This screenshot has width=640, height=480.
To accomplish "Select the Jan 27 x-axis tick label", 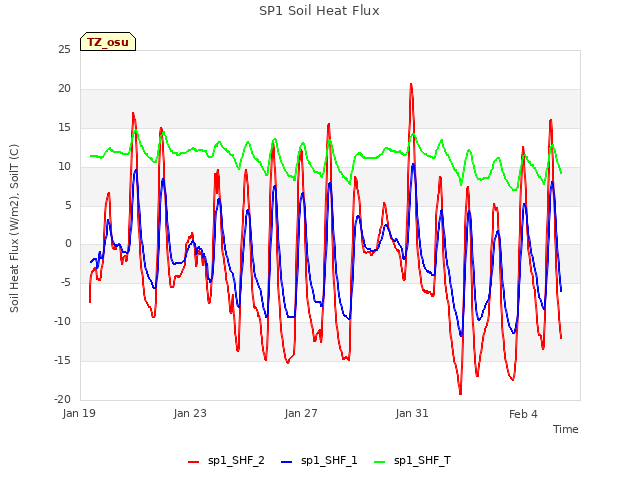I will click(301, 413).
